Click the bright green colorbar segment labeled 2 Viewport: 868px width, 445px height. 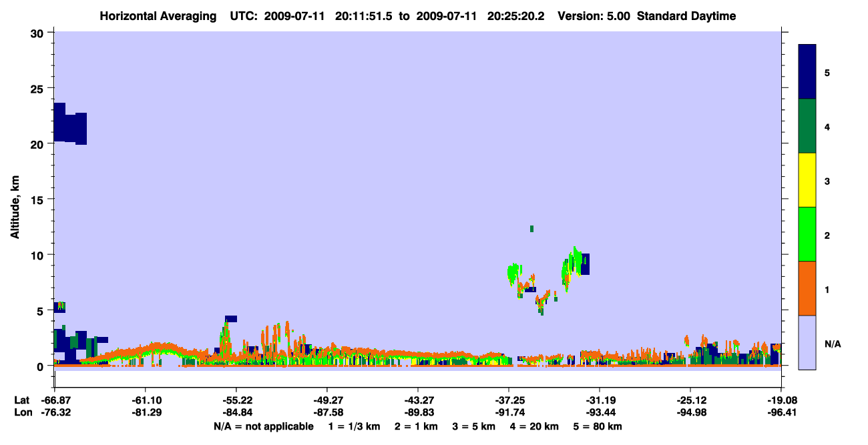pyautogui.click(x=807, y=234)
